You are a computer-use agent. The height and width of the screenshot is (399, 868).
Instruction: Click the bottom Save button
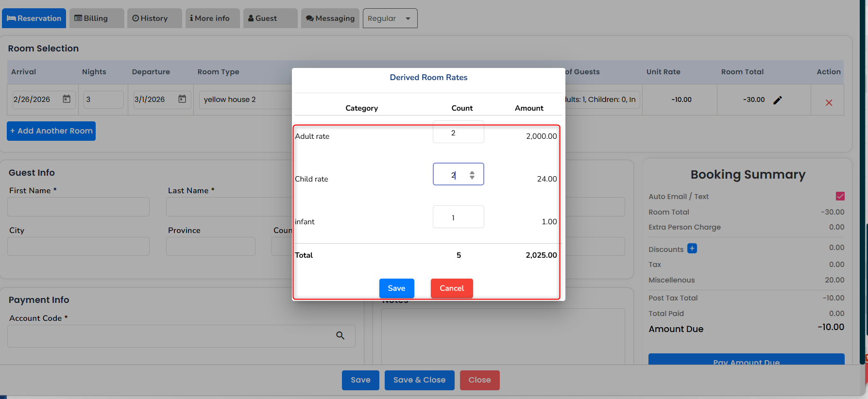[360, 380]
